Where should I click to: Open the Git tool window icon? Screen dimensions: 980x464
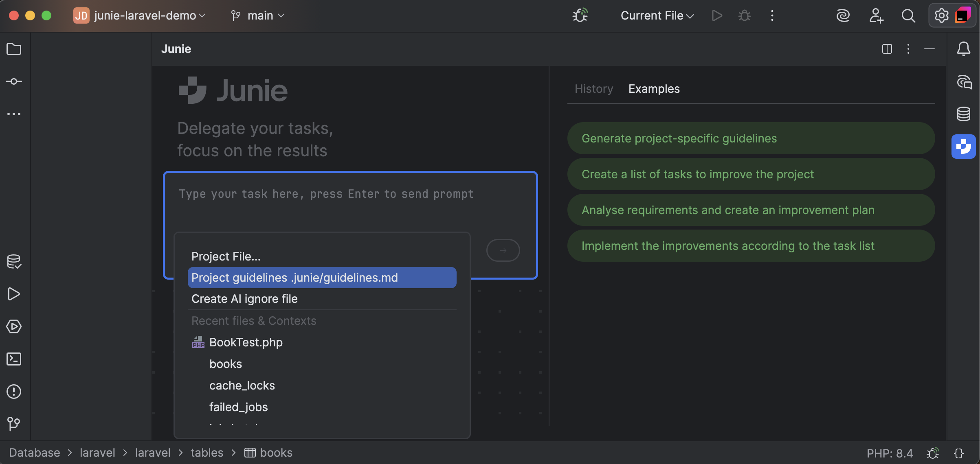(x=14, y=424)
